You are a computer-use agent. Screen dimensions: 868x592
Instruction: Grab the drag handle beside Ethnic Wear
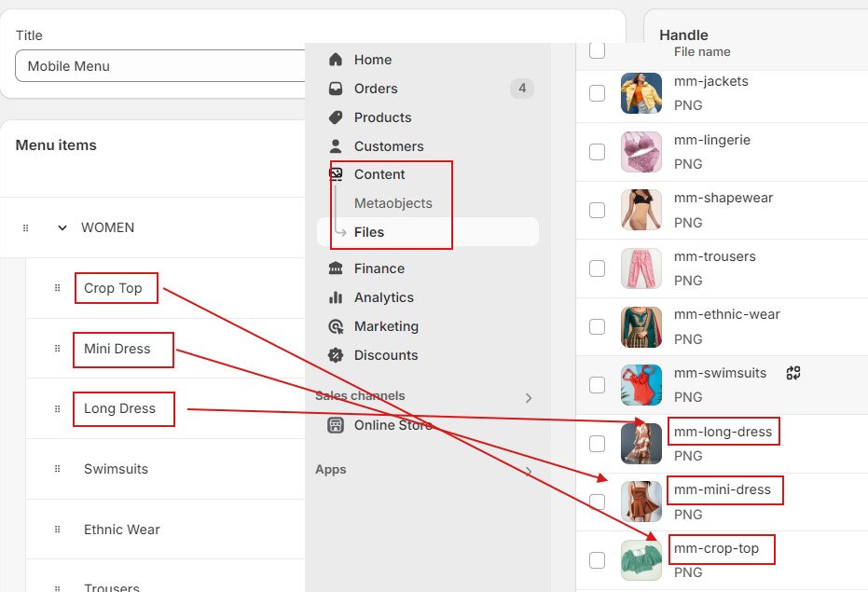[57, 529]
